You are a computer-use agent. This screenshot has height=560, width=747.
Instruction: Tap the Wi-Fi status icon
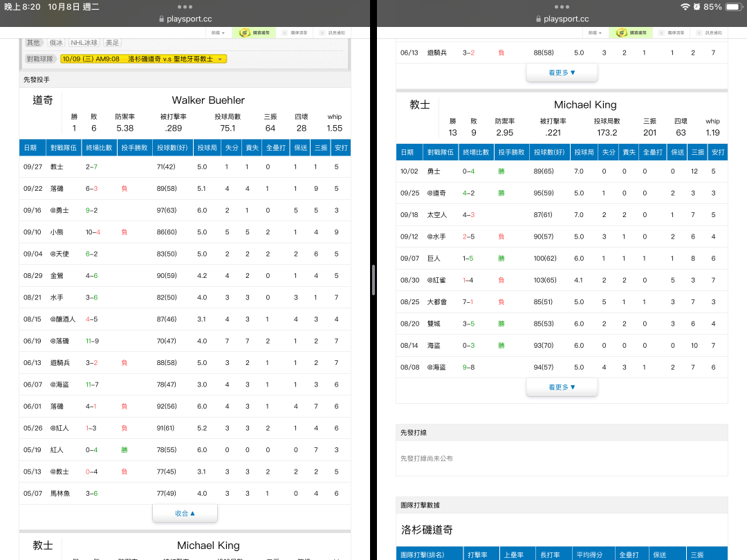pos(685,7)
